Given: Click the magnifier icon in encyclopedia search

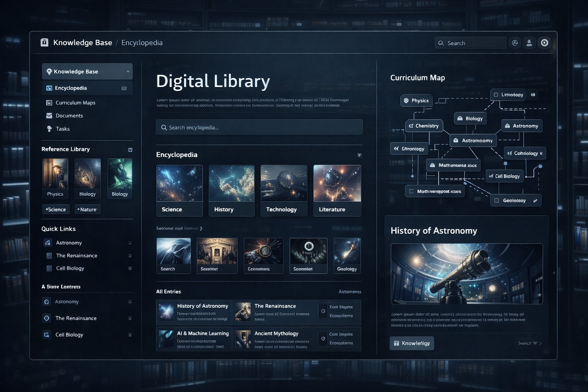Looking at the screenshot, I should tap(164, 128).
